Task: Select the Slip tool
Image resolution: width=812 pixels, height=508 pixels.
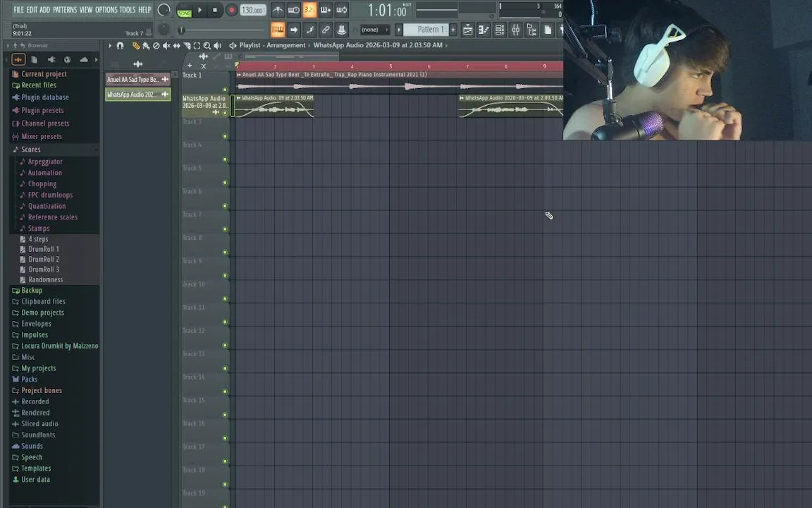Action: pyautogui.click(x=177, y=46)
